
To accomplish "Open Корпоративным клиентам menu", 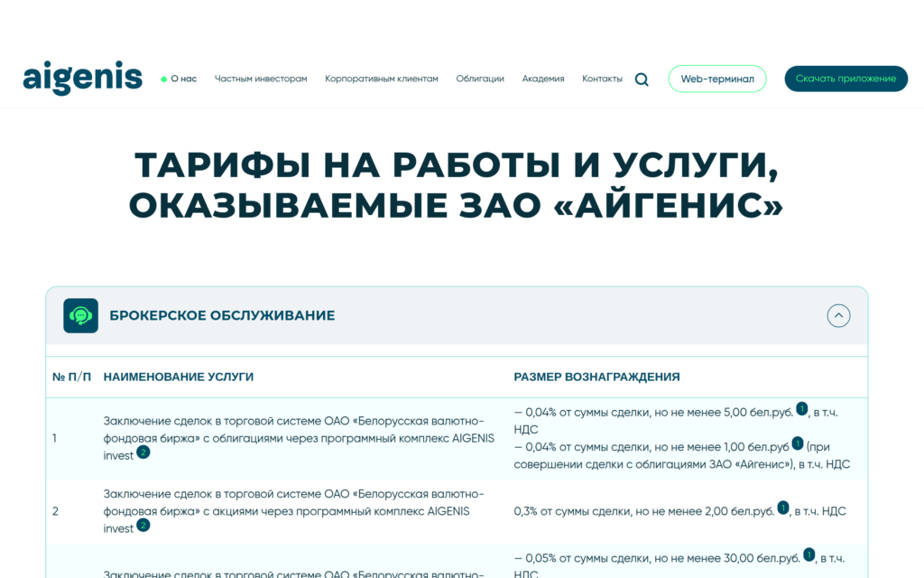I will pyautogui.click(x=382, y=79).
